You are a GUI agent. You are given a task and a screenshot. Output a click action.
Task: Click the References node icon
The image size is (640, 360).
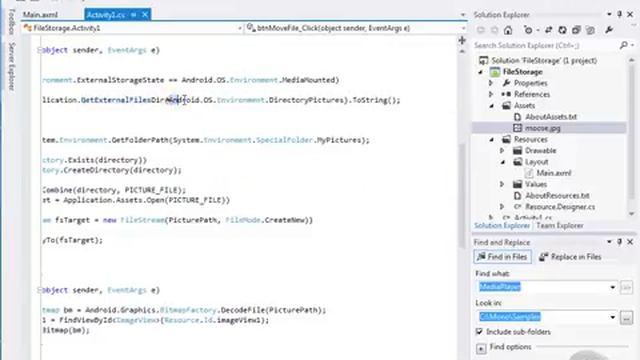[x=506, y=94]
